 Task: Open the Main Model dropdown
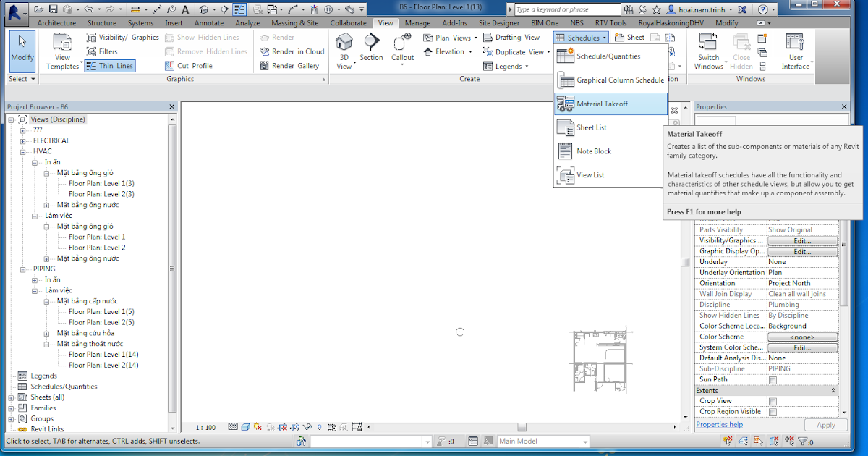coord(583,441)
